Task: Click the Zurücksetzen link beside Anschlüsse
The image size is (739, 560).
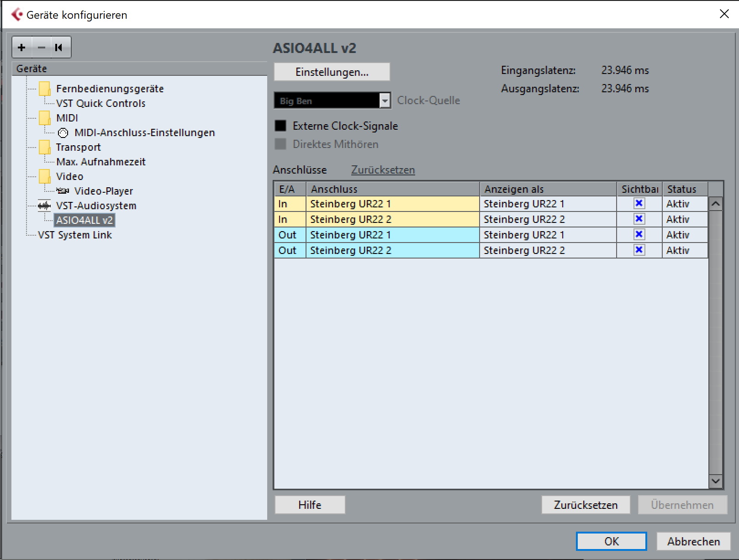Action: 383,170
